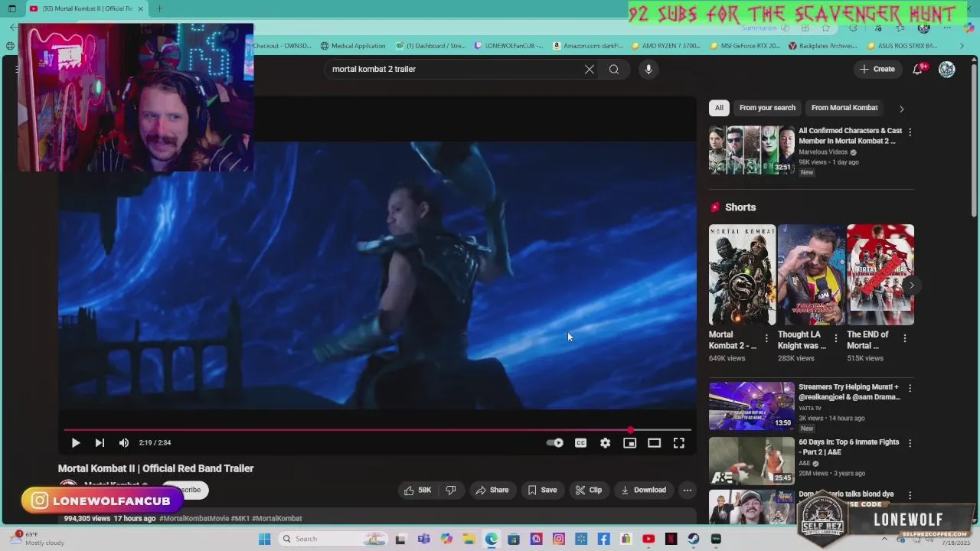Select the All filter chip

point(719,108)
